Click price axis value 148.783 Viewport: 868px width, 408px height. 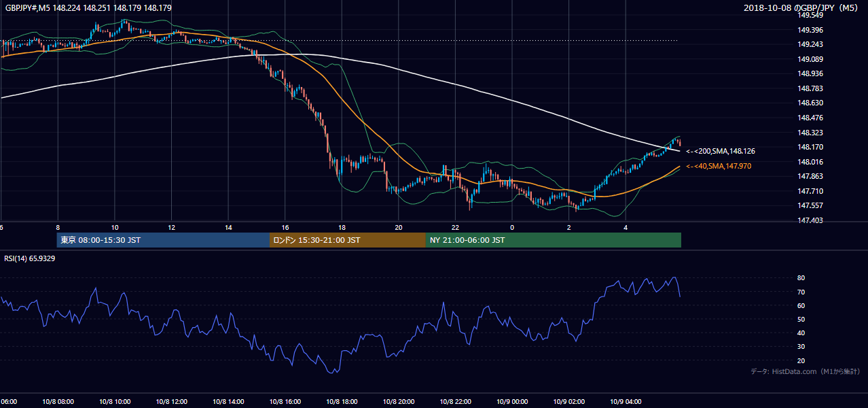(810, 88)
